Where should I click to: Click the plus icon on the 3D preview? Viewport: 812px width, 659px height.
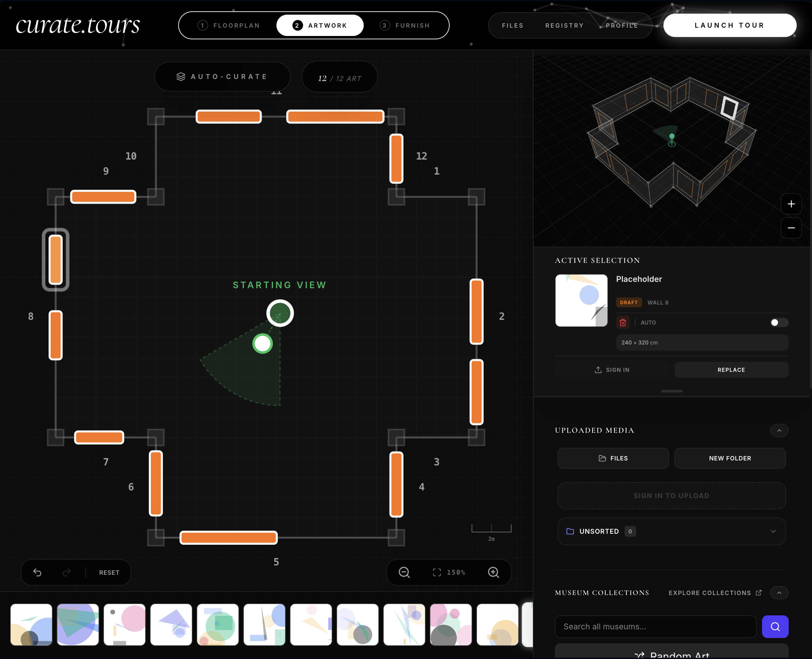coord(791,204)
